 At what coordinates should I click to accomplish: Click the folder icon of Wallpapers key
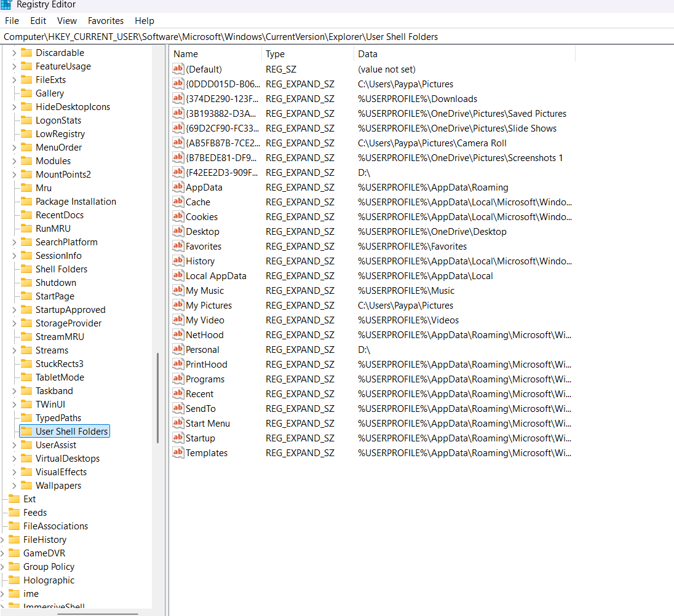(x=26, y=485)
